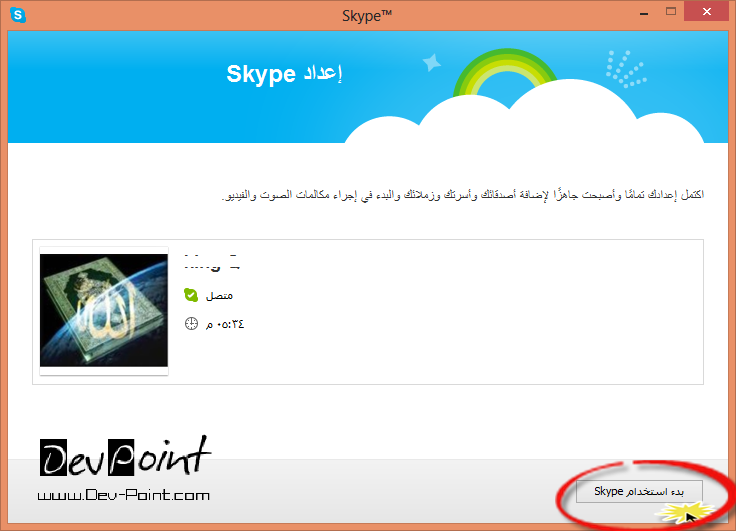The height and width of the screenshot is (531, 736).
Task: Click the Skype logo icon in title bar
Action: (x=18, y=15)
